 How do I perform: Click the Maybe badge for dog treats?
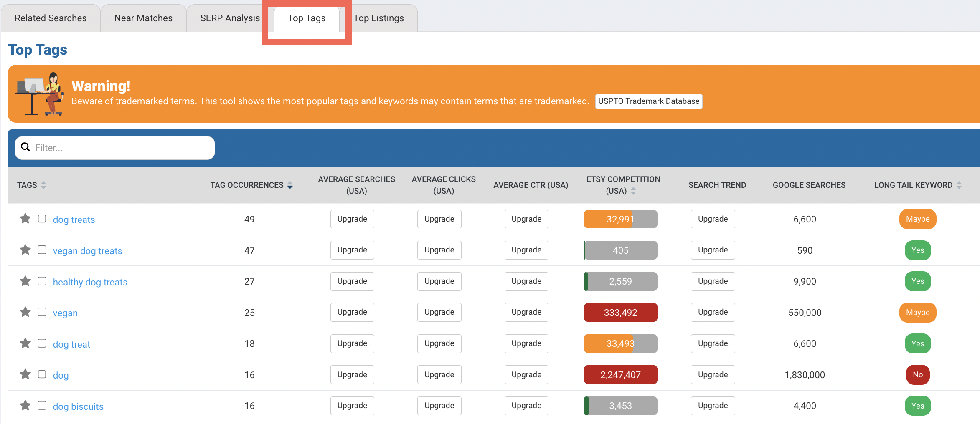click(x=917, y=219)
